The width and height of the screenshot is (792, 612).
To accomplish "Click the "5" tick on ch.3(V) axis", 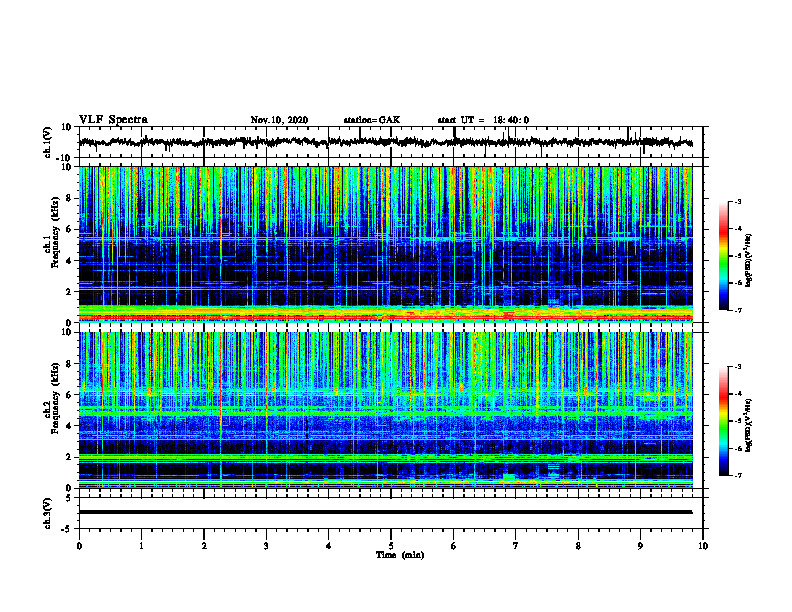I will (69, 498).
